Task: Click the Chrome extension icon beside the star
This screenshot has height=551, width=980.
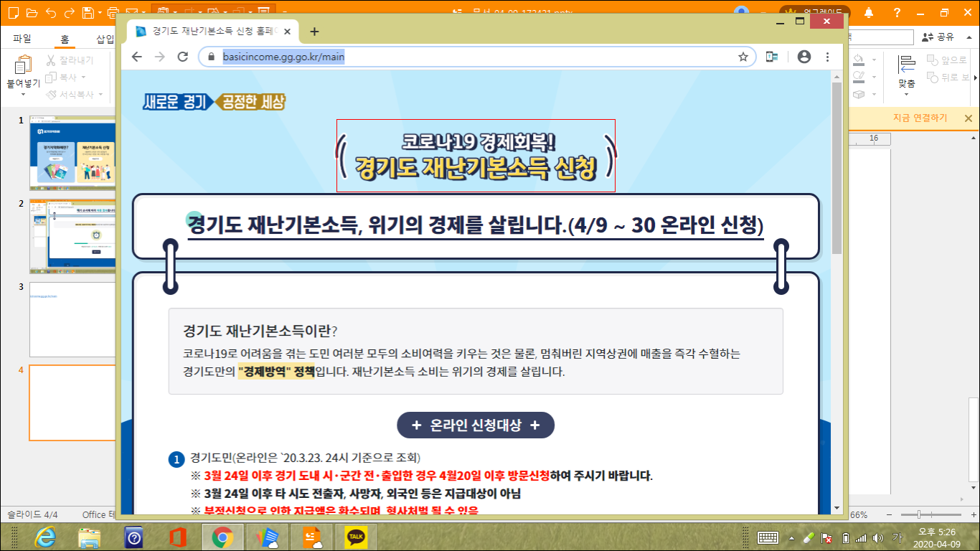Action: point(772,57)
